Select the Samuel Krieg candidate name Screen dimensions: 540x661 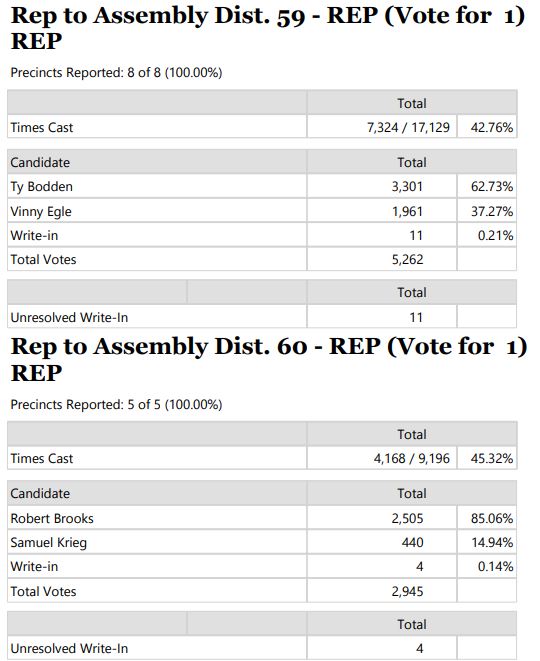point(48,543)
